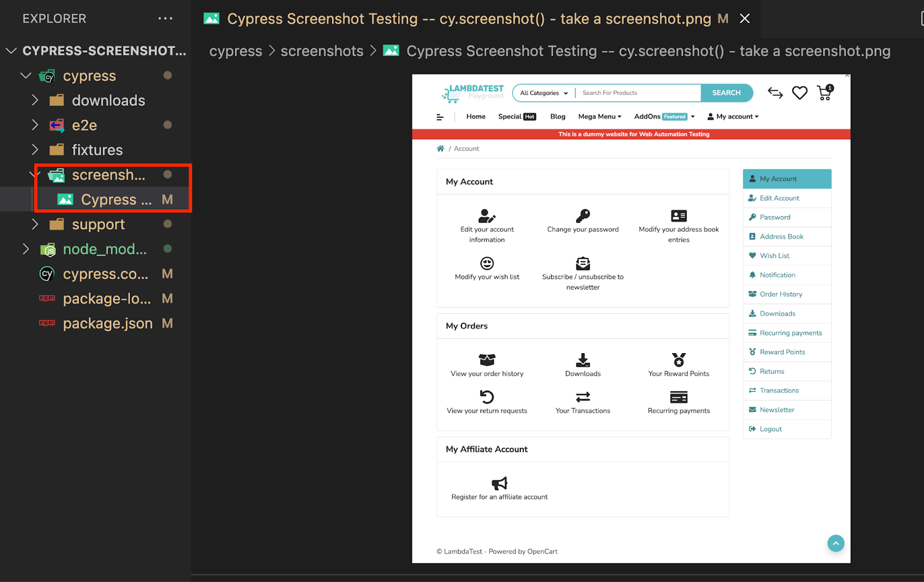Expand the downloads folder in Explorer
The image size is (924, 582).
(35, 100)
